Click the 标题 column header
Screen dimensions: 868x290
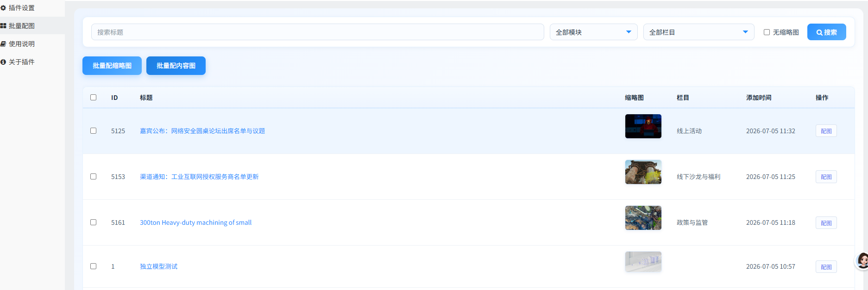(146, 98)
